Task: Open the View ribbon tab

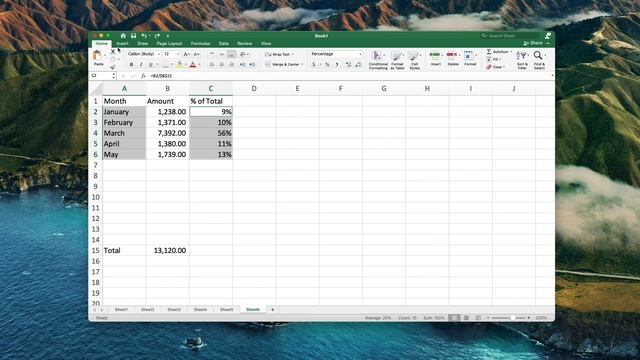Action: [266, 43]
